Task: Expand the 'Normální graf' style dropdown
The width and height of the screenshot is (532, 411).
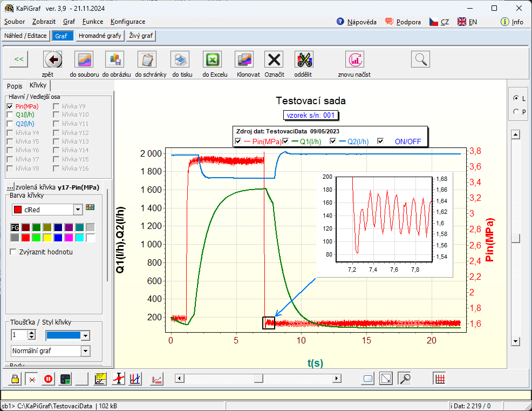Action: tap(85, 351)
